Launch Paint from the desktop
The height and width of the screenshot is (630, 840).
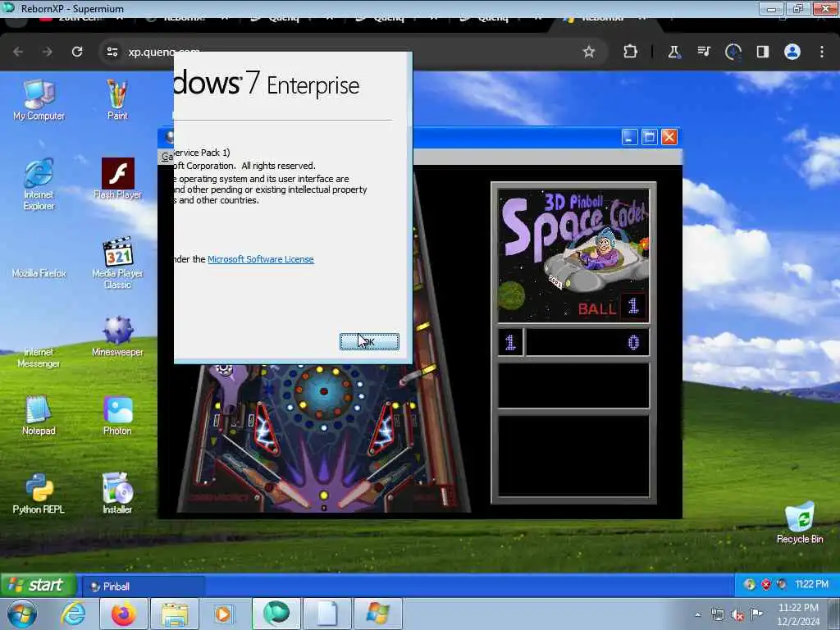pyautogui.click(x=117, y=99)
